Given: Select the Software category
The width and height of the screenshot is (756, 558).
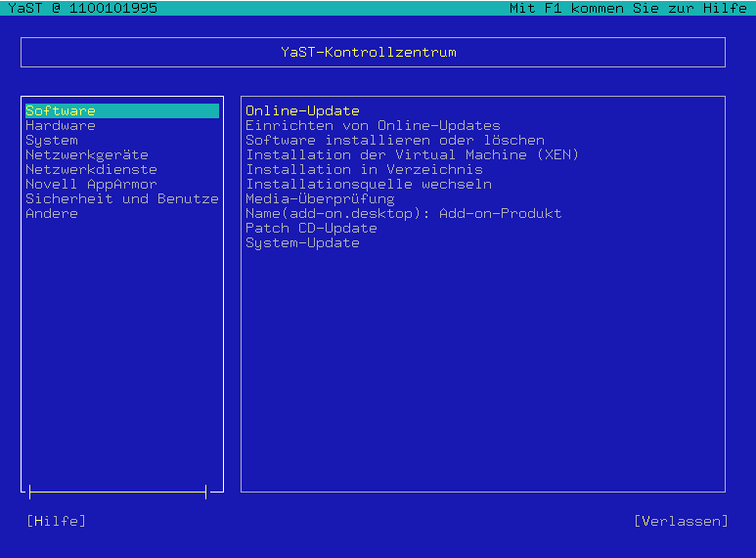Looking at the screenshot, I should tap(122, 110).
